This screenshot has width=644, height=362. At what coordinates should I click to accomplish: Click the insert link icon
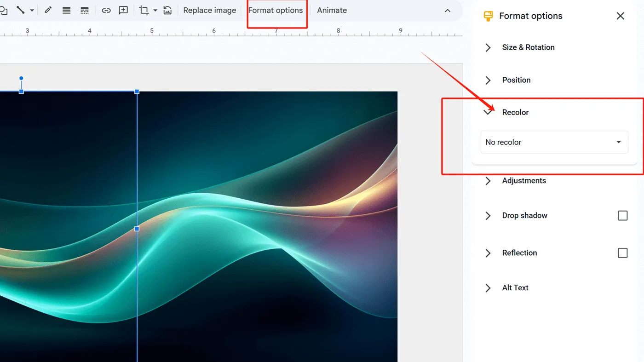(106, 11)
